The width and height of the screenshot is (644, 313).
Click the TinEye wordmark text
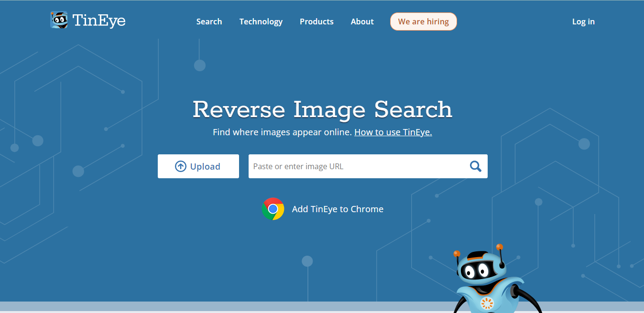[99, 21]
